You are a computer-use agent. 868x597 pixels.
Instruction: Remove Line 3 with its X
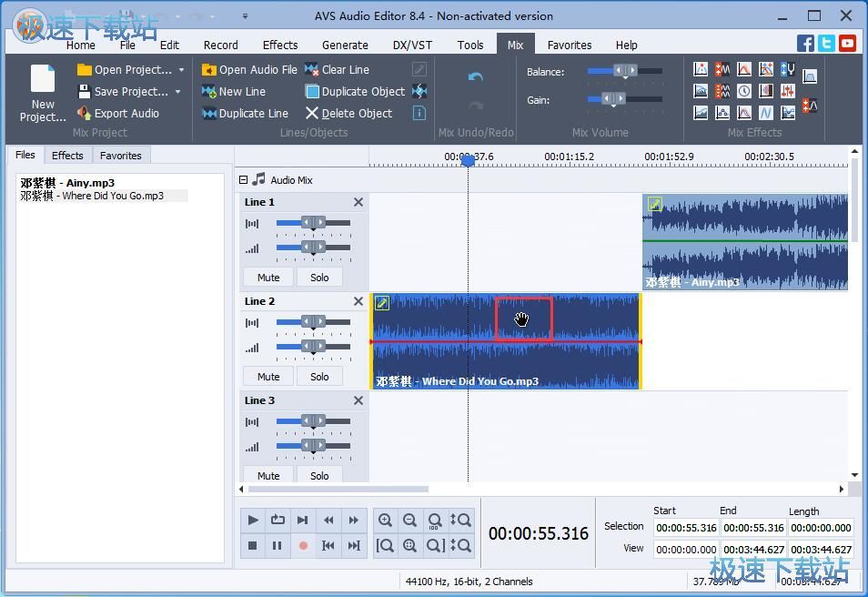point(358,400)
